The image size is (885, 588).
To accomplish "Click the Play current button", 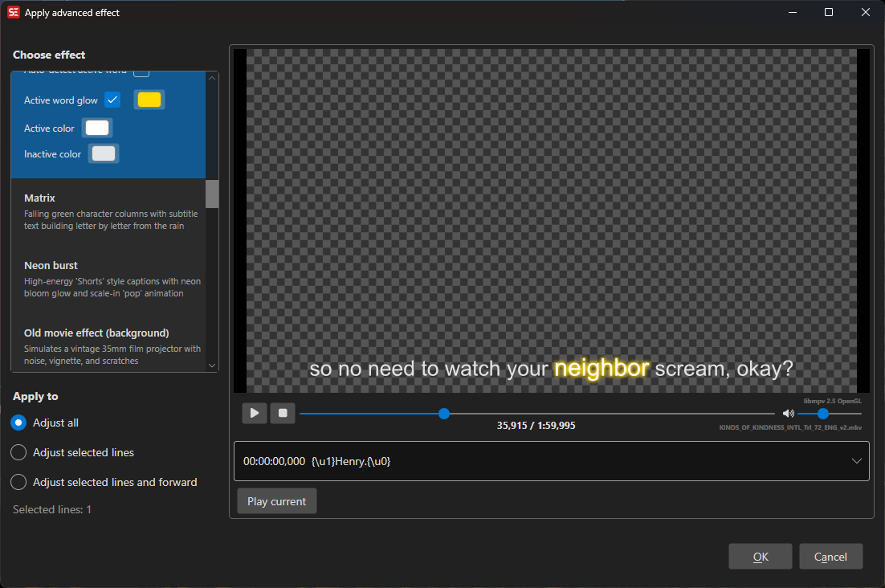I will coord(276,501).
